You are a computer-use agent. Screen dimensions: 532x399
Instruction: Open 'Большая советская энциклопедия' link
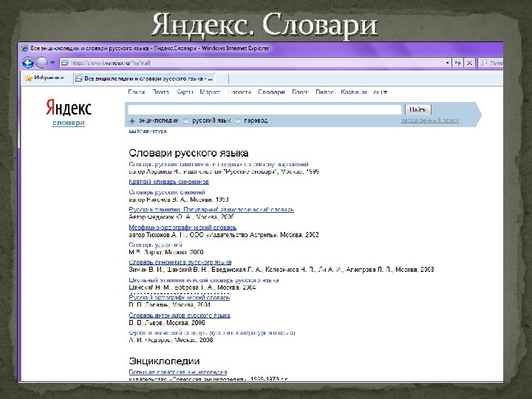tap(178, 372)
